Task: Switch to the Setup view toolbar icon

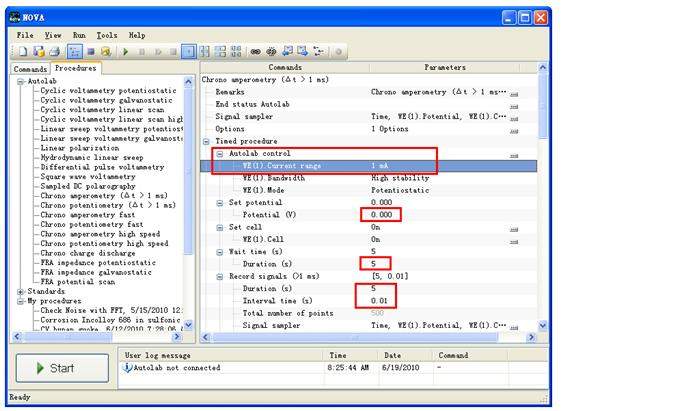Action: (75, 52)
